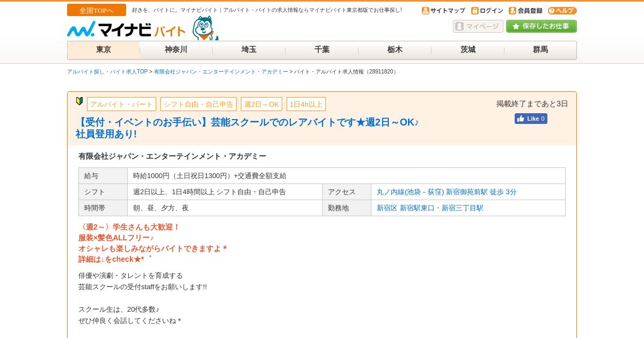
Task: Click the Facebook Like button
Action: pyautogui.click(x=531, y=119)
